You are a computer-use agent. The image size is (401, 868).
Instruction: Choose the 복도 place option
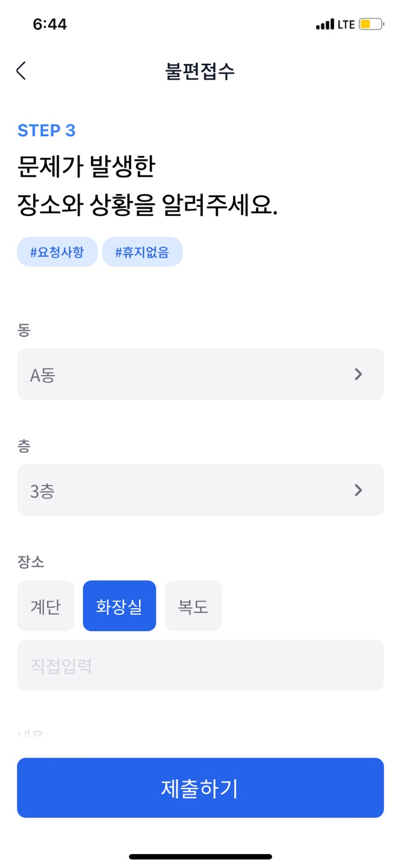coord(193,606)
